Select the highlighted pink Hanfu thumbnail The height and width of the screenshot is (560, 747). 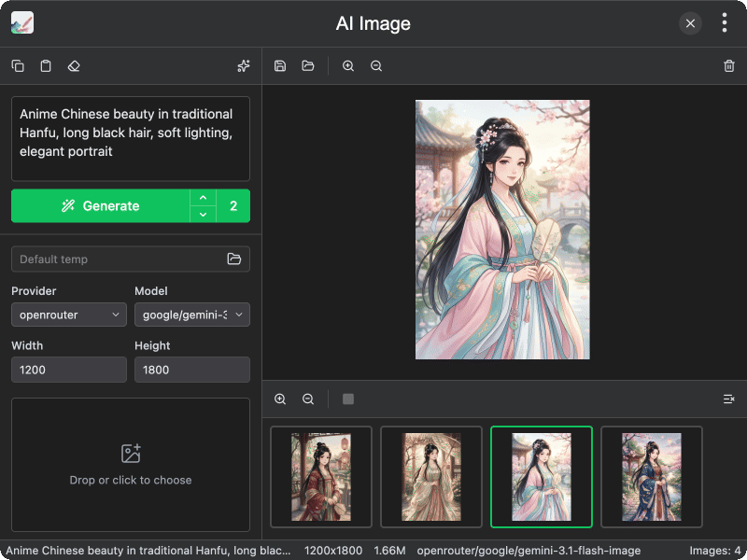542,477
